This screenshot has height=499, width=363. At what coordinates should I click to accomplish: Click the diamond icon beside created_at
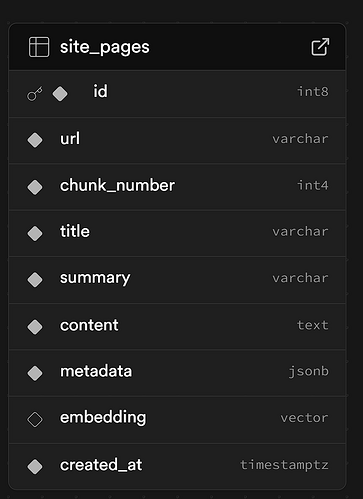point(35,466)
